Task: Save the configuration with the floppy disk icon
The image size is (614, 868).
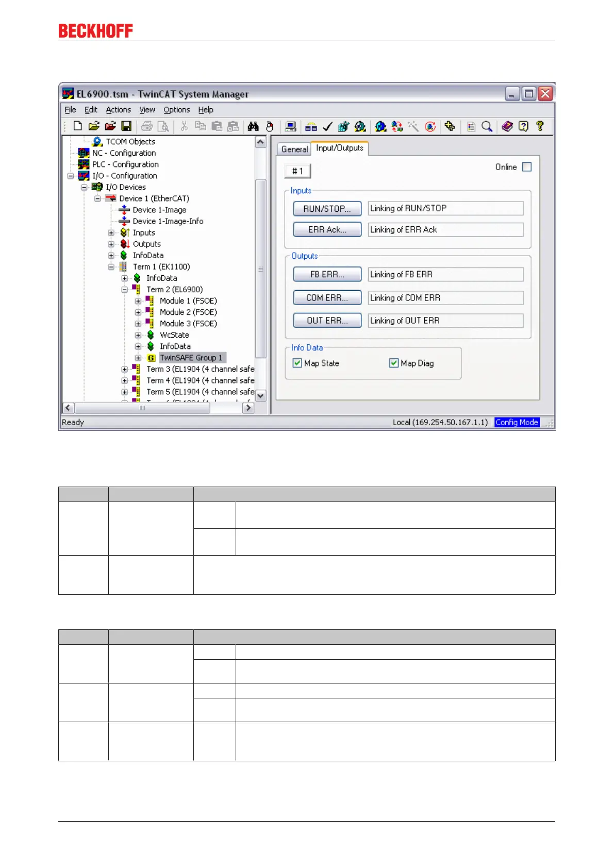Action: click(x=126, y=126)
